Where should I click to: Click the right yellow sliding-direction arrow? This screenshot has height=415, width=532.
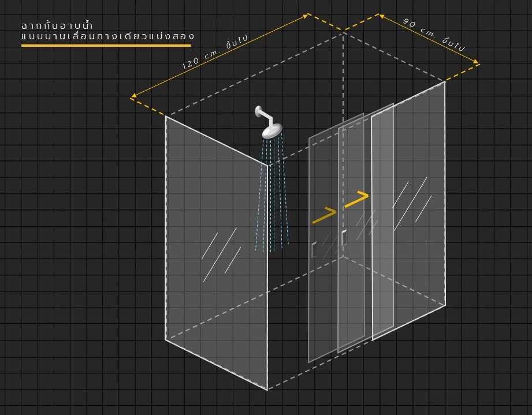(356, 199)
